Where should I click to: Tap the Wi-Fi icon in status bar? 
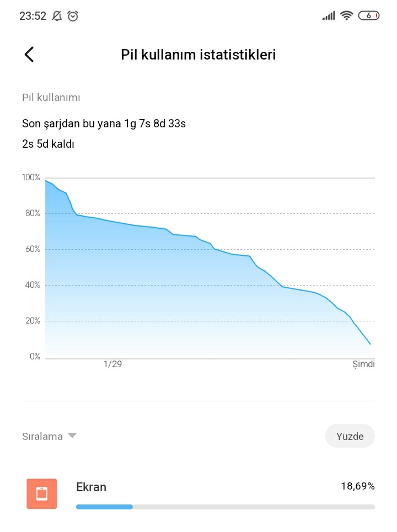[346, 15]
